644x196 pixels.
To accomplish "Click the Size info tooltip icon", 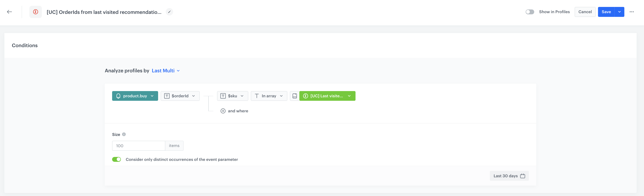I will click(x=124, y=134).
